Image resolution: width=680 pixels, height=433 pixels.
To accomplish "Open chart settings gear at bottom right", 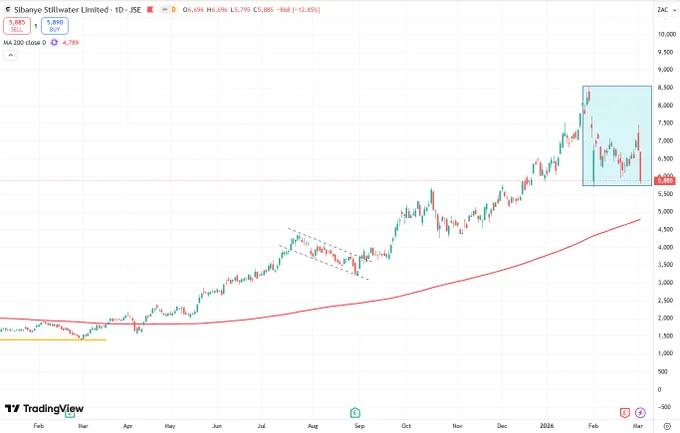I will 667,426.
